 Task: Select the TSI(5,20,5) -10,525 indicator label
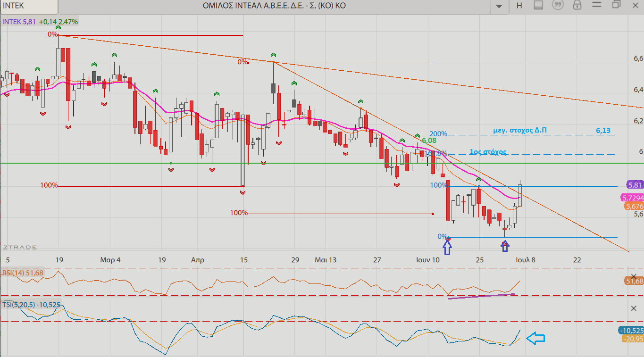[x=31, y=305]
